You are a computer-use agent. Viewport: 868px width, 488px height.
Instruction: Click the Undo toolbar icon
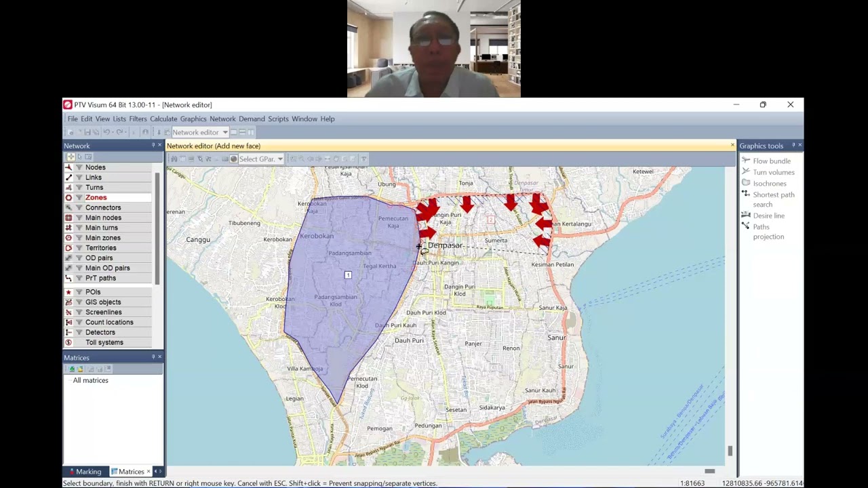107,132
